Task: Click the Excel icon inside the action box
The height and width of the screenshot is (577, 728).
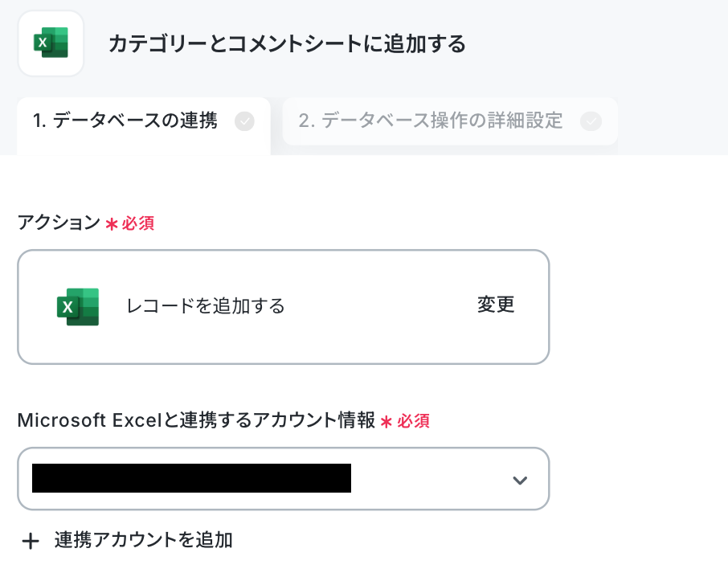Action: coord(78,307)
